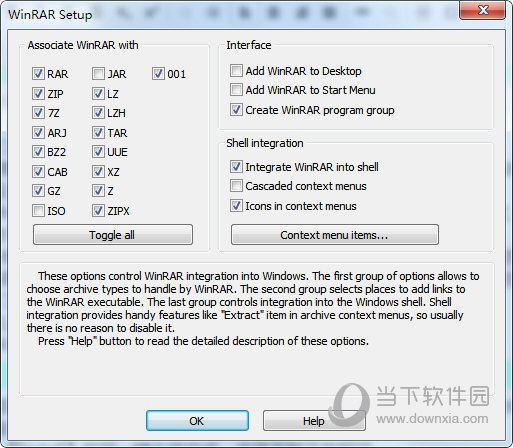Viewport: 513px width, 448px height.
Task: Enable Add WinRAR to Desktop
Action: pos(236,71)
